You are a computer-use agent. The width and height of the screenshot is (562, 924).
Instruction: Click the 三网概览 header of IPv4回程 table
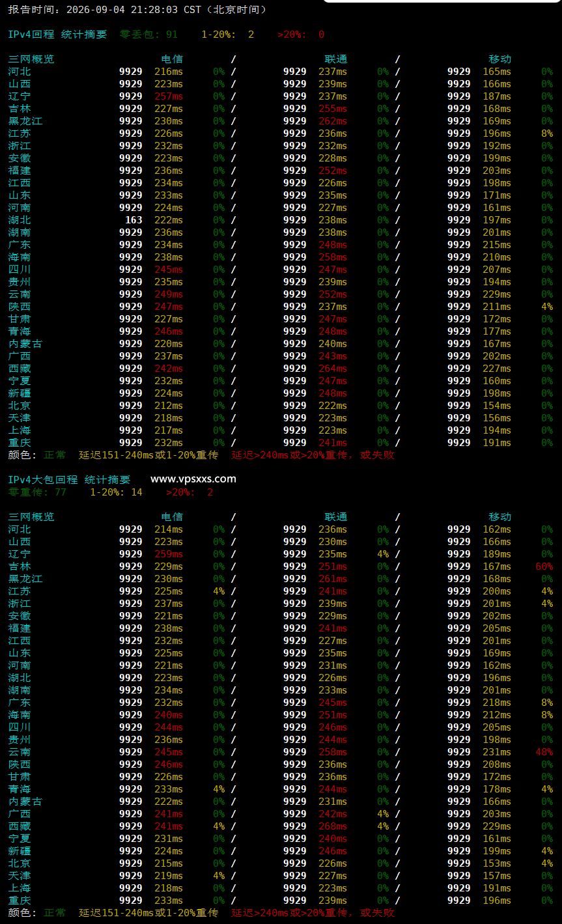[31, 59]
